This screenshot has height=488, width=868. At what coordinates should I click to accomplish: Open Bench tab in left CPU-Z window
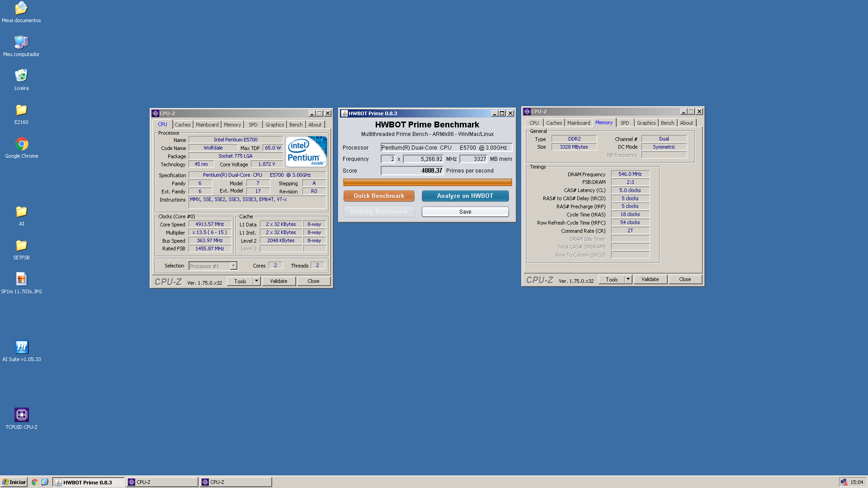pos(296,125)
